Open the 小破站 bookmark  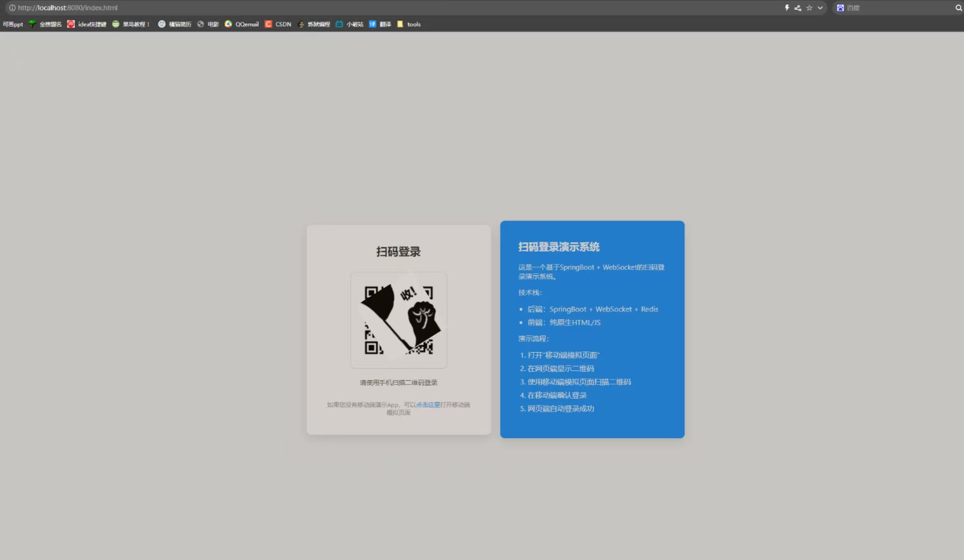(x=349, y=24)
